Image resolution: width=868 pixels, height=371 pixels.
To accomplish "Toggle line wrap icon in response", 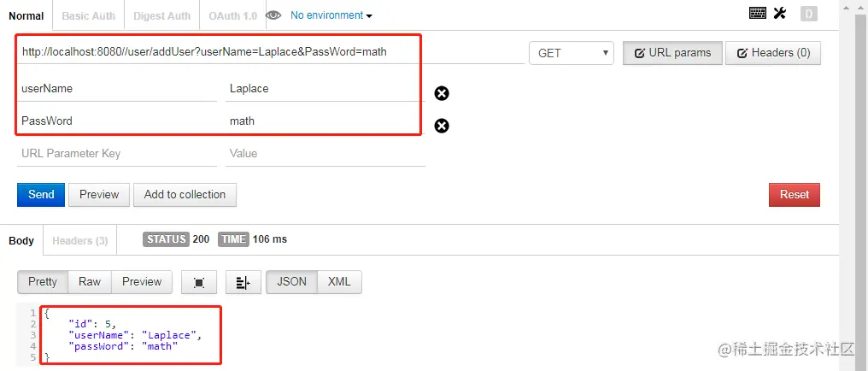I will click(x=243, y=282).
